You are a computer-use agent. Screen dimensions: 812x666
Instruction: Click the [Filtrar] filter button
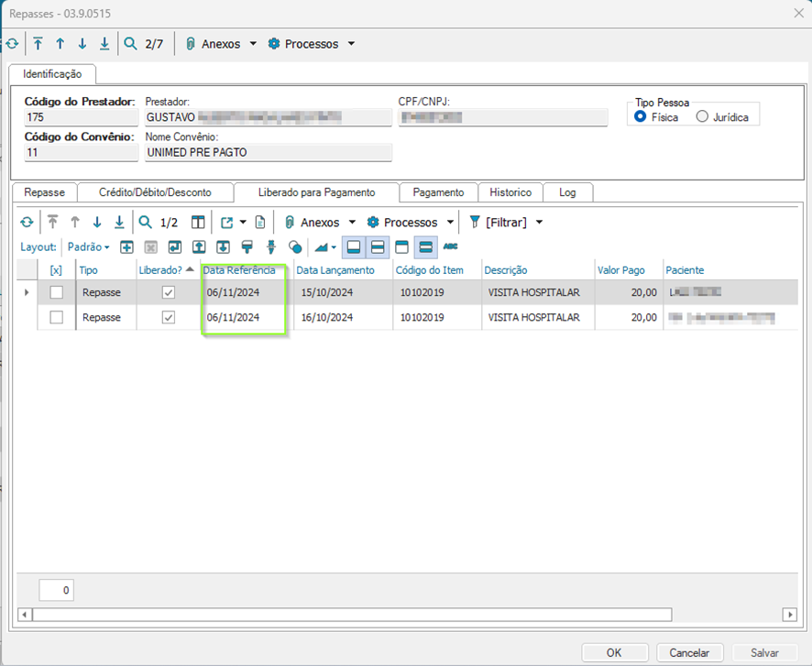click(499, 223)
